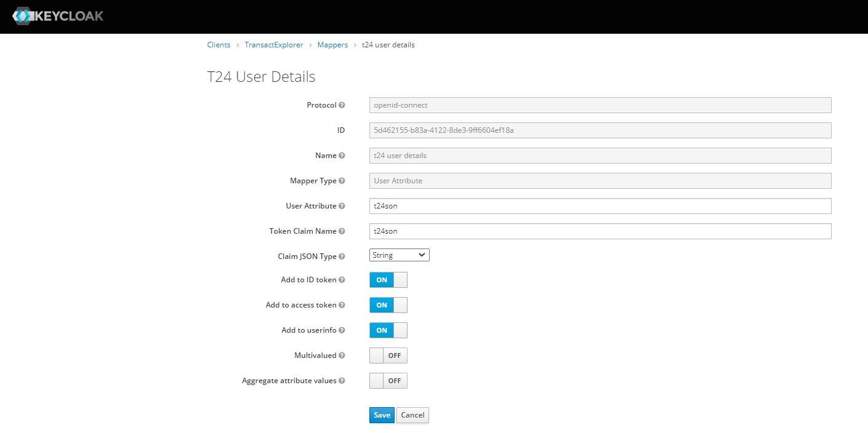Disable the Add to ID token switch
The width and height of the screenshot is (868, 433).
coord(388,280)
